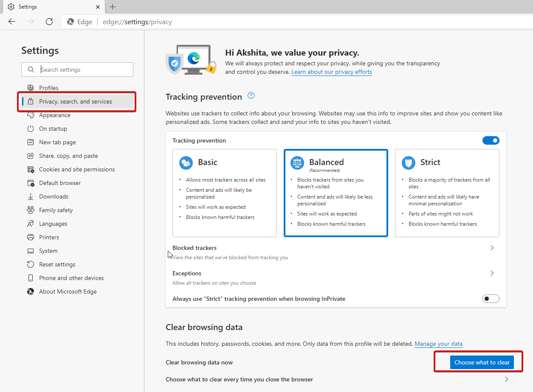Disable Tracking prevention toggle
The image size is (533, 392).
(491, 140)
